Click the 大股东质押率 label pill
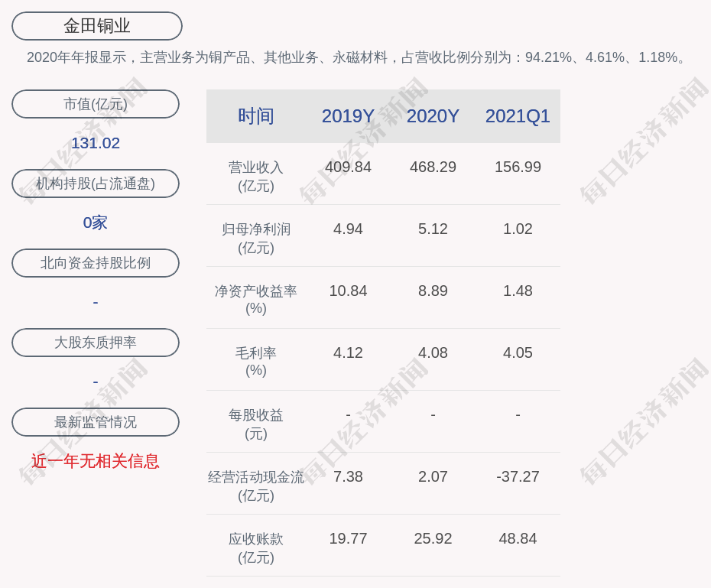The image size is (711, 588). (x=96, y=343)
